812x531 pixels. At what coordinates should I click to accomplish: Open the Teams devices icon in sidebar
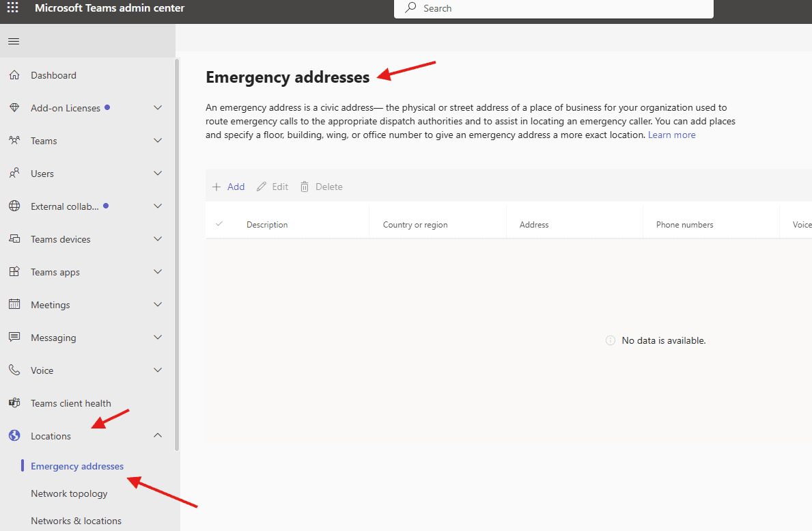tap(14, 239)
